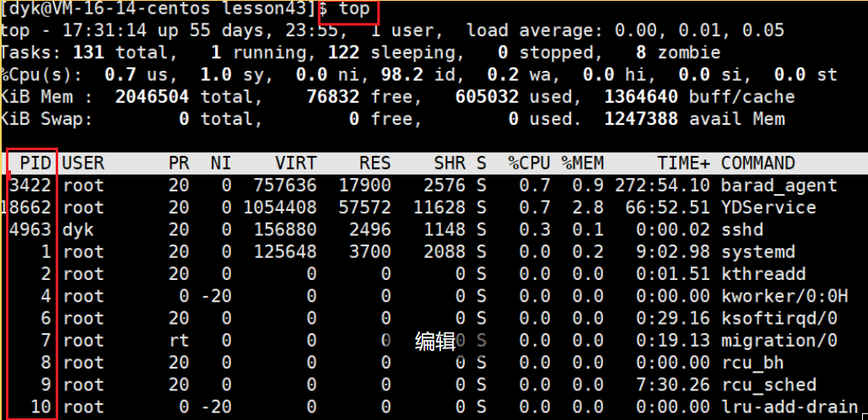868x420 pixels.
Task: Click the '8 zombie' task count
Action: coord(678,52)
